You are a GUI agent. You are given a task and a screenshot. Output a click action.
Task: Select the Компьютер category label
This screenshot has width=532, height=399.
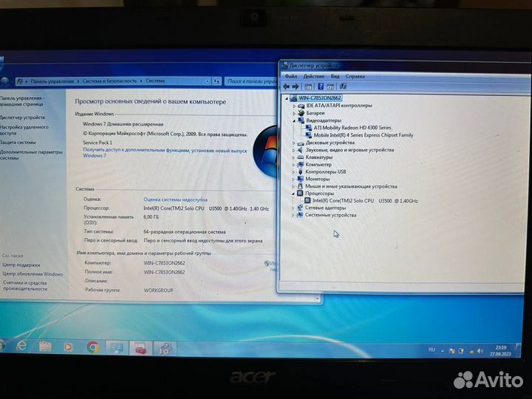[318, 165]
